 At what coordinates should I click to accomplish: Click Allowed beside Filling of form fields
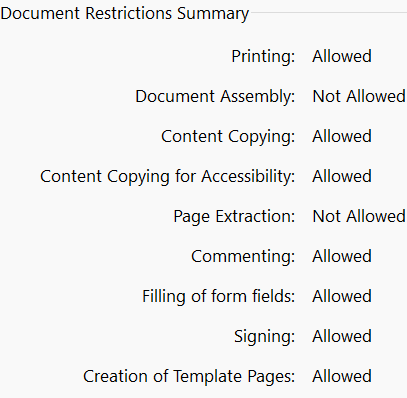tap(342, 296)
